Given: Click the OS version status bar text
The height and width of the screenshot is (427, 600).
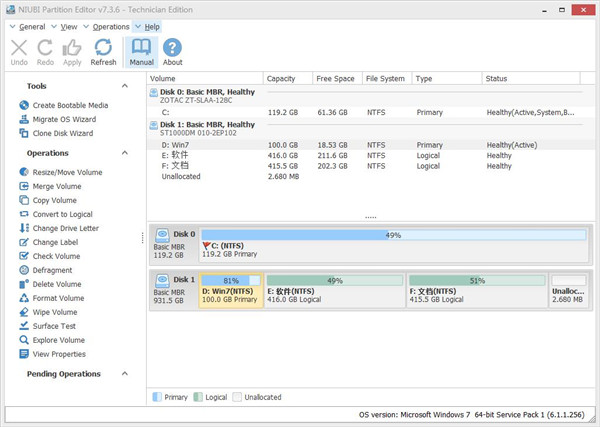Looking at the screenshot, I should pyautogui.click(x=471, y=414).
